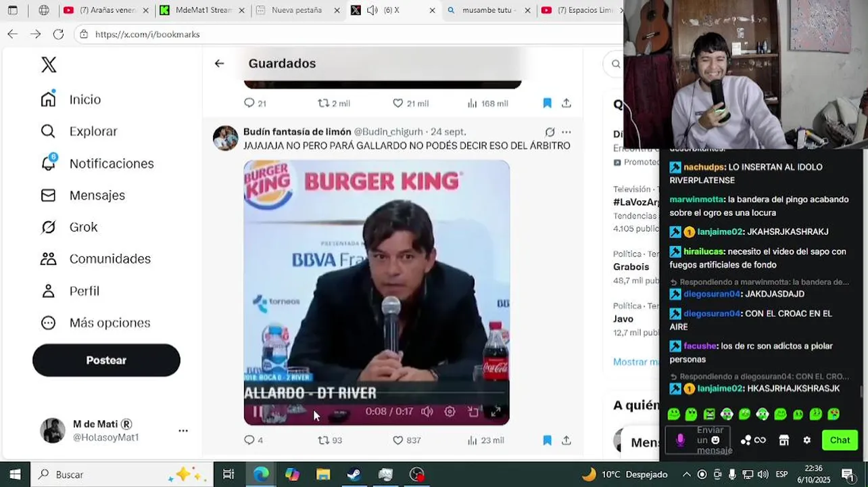Open Perfil in the sidebar
868x487 pixels.
70,291
